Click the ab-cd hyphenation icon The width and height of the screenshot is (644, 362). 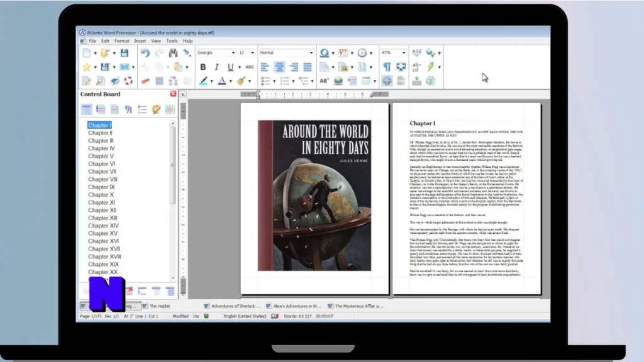(x=416, y=67)
